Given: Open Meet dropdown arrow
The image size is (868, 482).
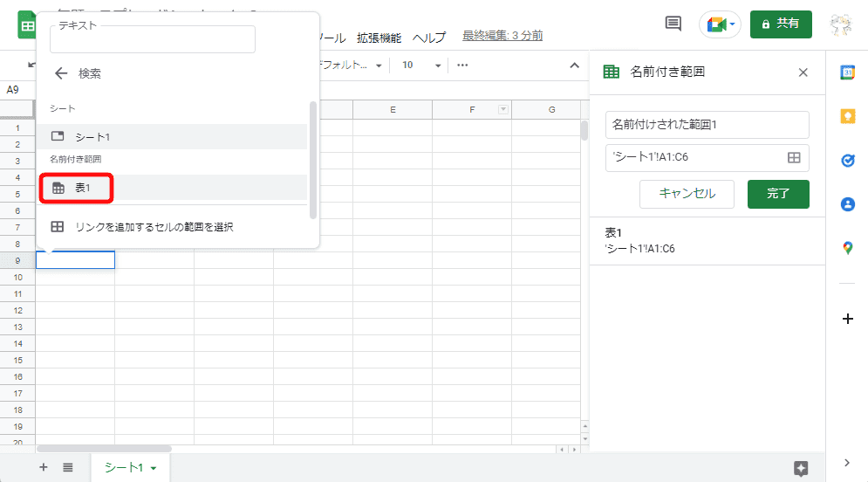Looking at the screenshot, I should (733, 24).
